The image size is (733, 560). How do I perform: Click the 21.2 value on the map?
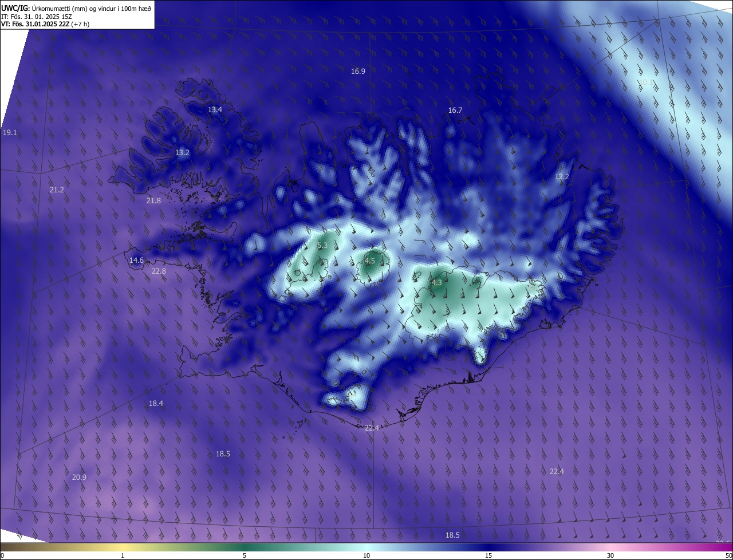57,190
